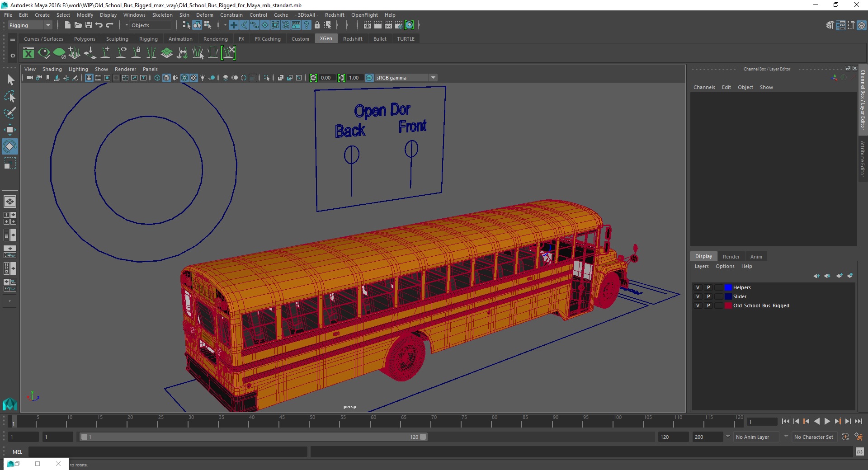Click single perspective view layout icon
This screenshot has height=470, width=868.
(x=10, y=202)
